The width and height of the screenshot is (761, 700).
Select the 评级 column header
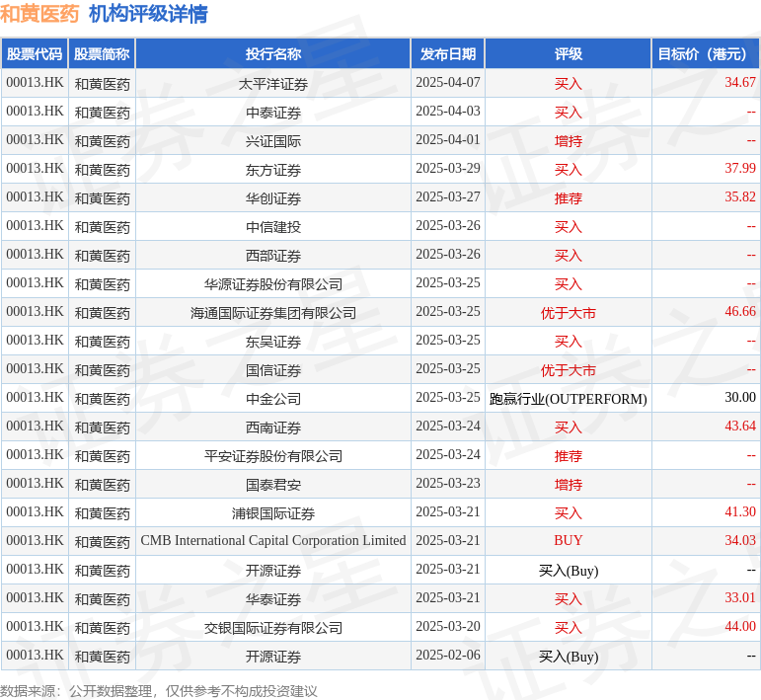tap(569, 54)
